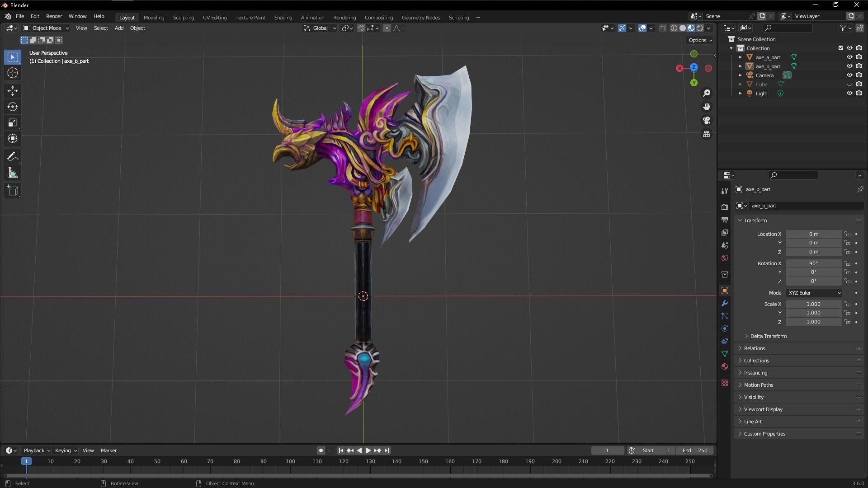
Task: Select the Annotate tool
Action: point(13,157)
